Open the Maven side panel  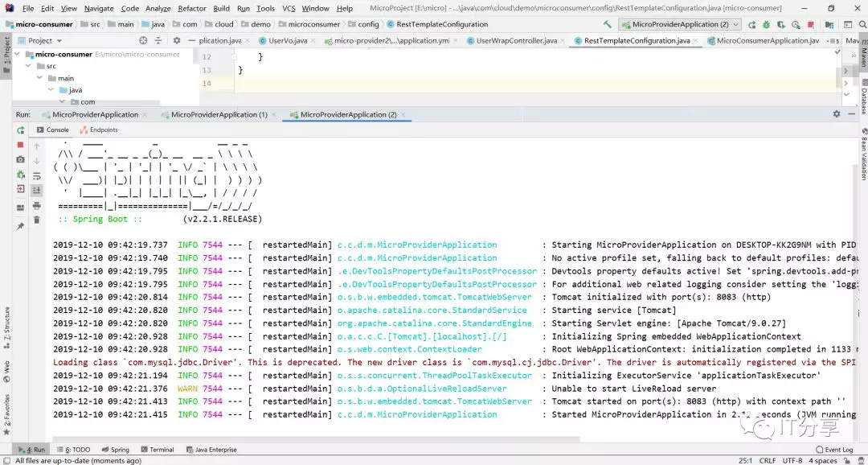(x=863, y=53)
